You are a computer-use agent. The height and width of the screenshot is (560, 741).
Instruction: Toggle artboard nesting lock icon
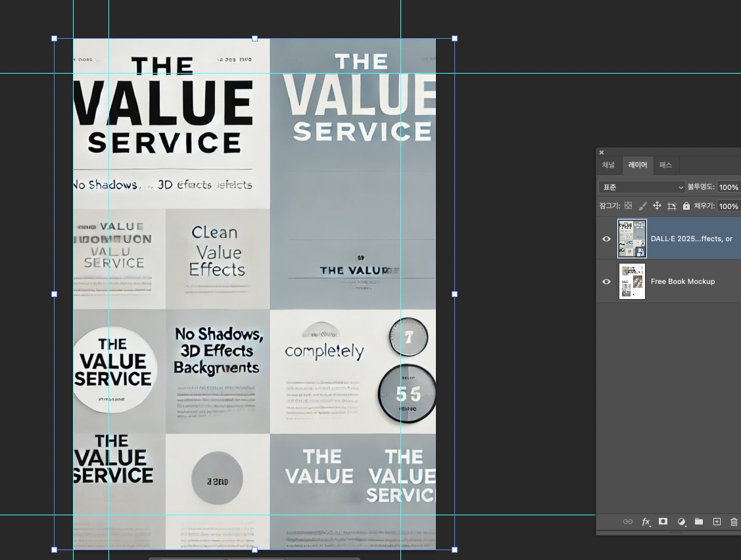pyautogui.click(x=671, y=206)
